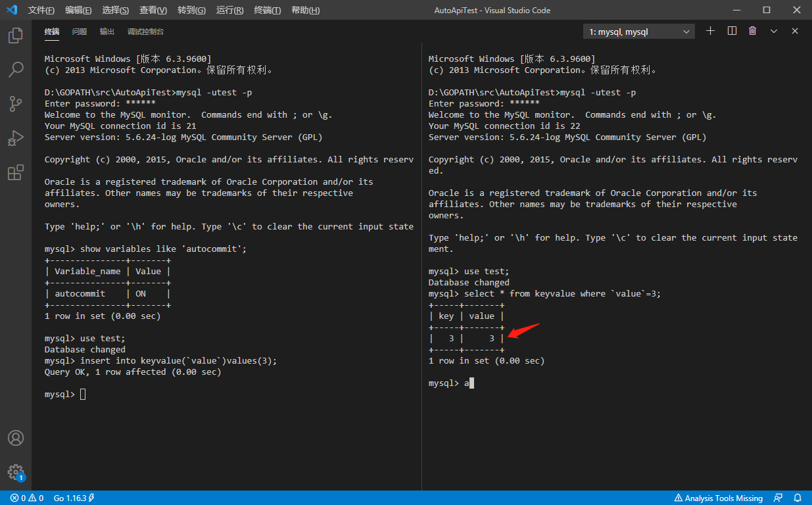
Task: Open the 查看(V) menu
Action: pos(153,10)
